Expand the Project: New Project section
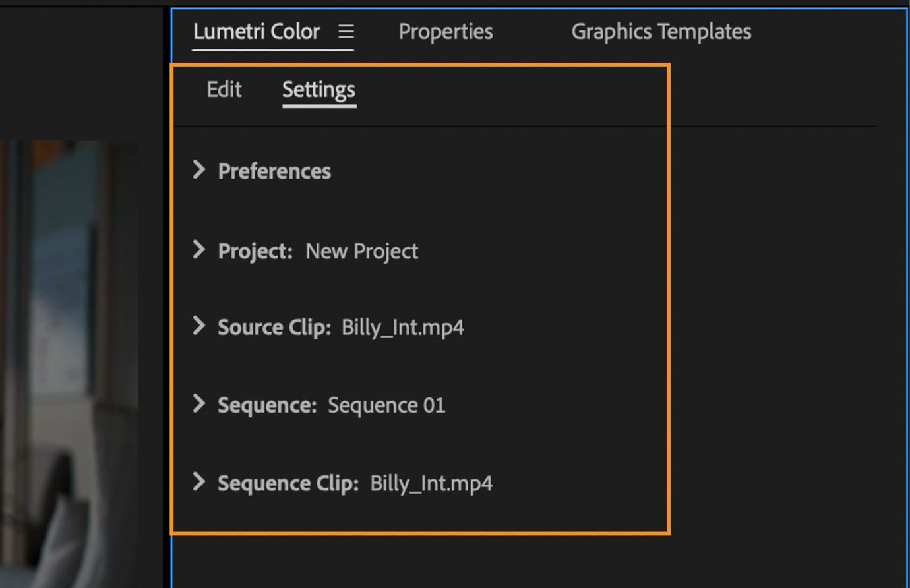Image resolution: width=910 pixels, height=588 pixels. coord(200,250)
